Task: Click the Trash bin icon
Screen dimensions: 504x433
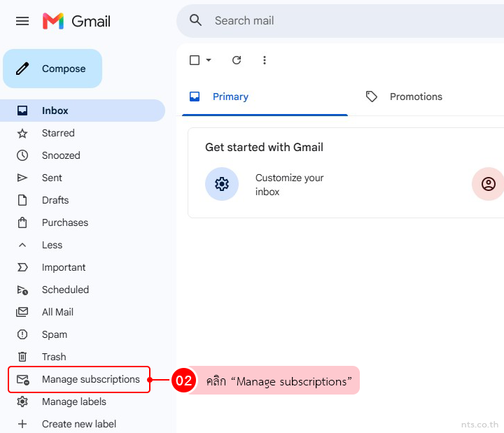Action: 22,357
